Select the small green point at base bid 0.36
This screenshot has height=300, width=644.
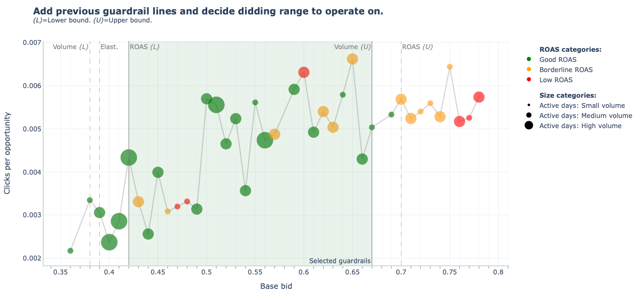coord(70,251)
